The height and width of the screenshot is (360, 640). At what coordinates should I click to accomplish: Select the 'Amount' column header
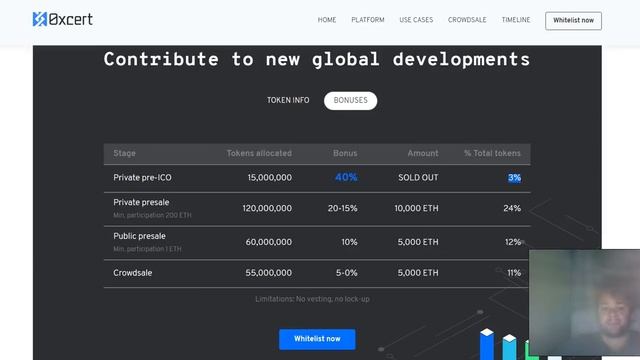423,153
